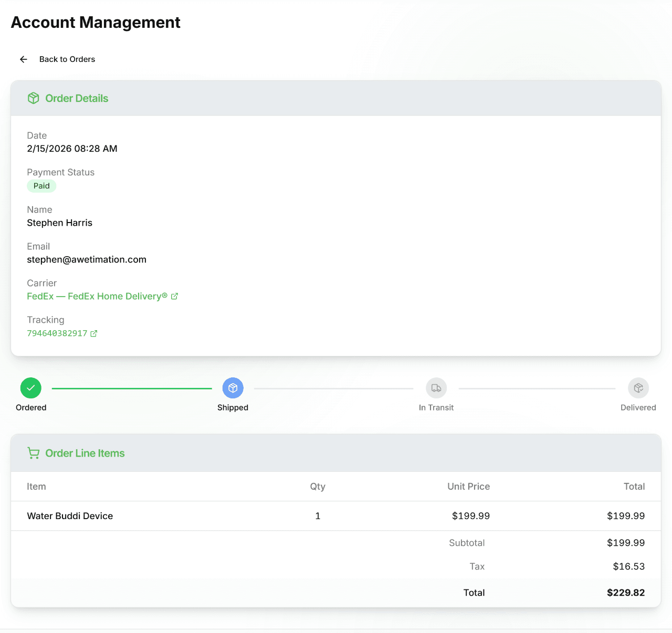Viewport: 672px width, 633px height.
Task: Click the progress bar between Ordered and Shipped
Action: 131,388
